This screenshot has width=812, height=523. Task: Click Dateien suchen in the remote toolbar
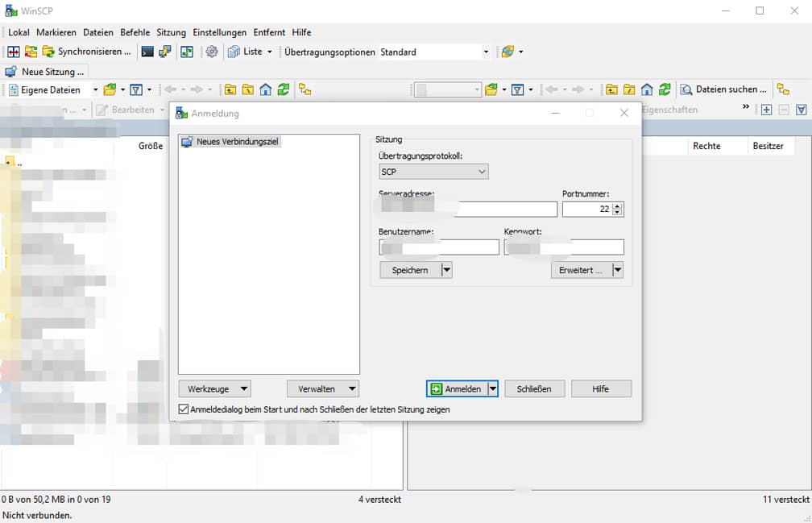(x=723, y=89)
